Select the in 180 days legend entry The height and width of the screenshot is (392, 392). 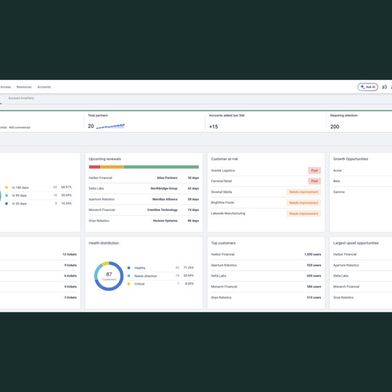(20, 188)
